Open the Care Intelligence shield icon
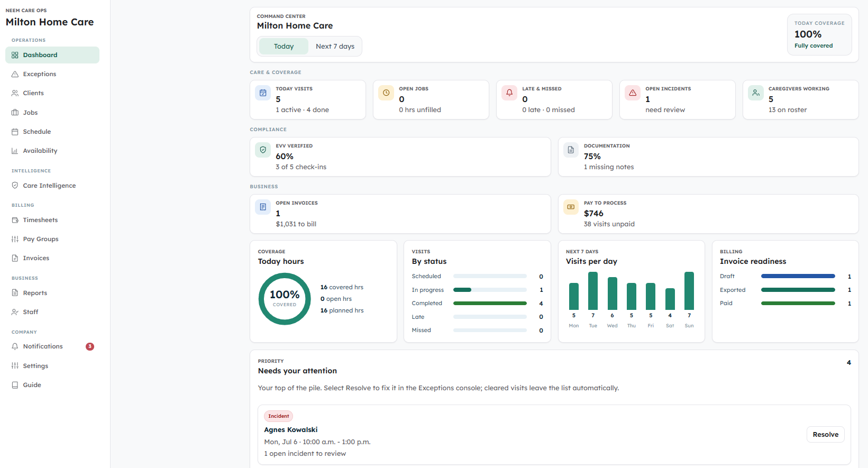The width and height of the screenshot is (868, 468). (15, 186)
